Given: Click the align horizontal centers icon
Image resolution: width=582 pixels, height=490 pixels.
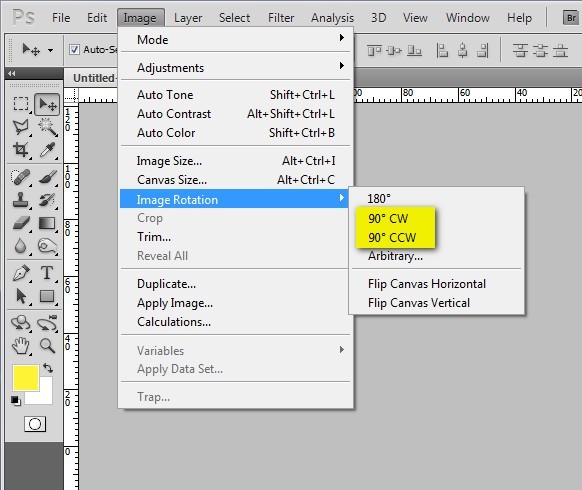Looking at the screenshot, I should tap(462, 50).
